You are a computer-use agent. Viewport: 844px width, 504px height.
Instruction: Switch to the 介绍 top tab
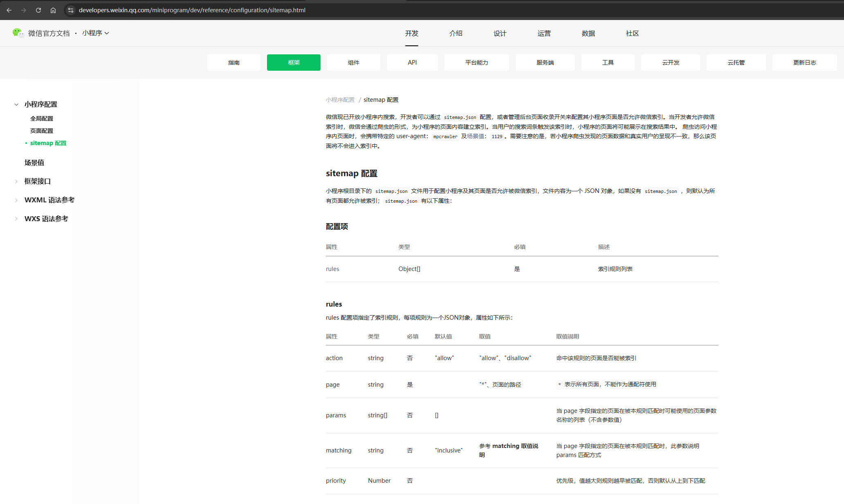point(456,34)
